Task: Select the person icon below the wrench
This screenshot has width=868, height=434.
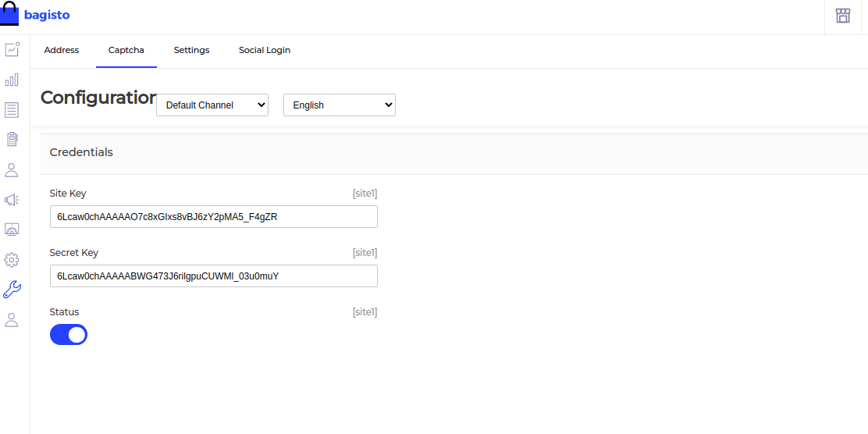Action: pyautogui.click(x=12, y=319)
